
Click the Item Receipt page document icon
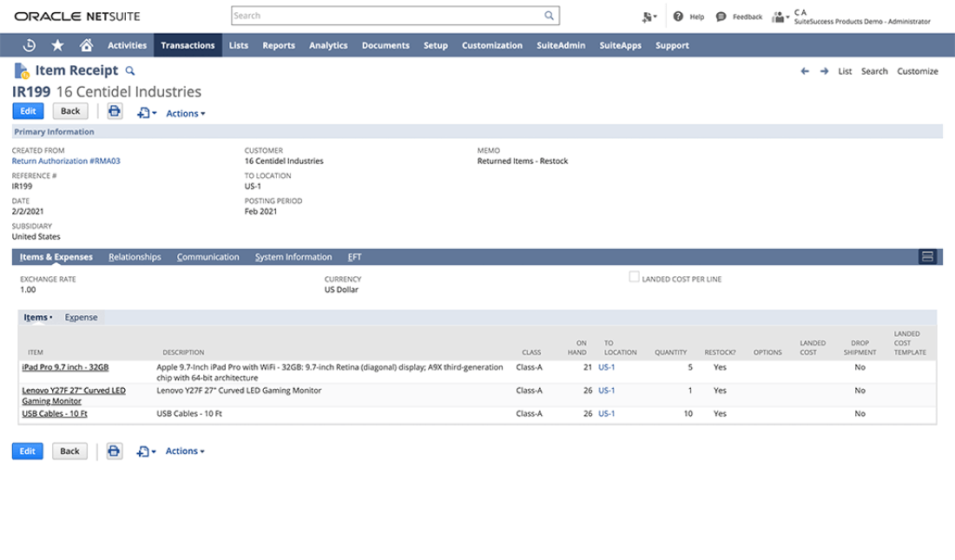(x=22, y=70)
